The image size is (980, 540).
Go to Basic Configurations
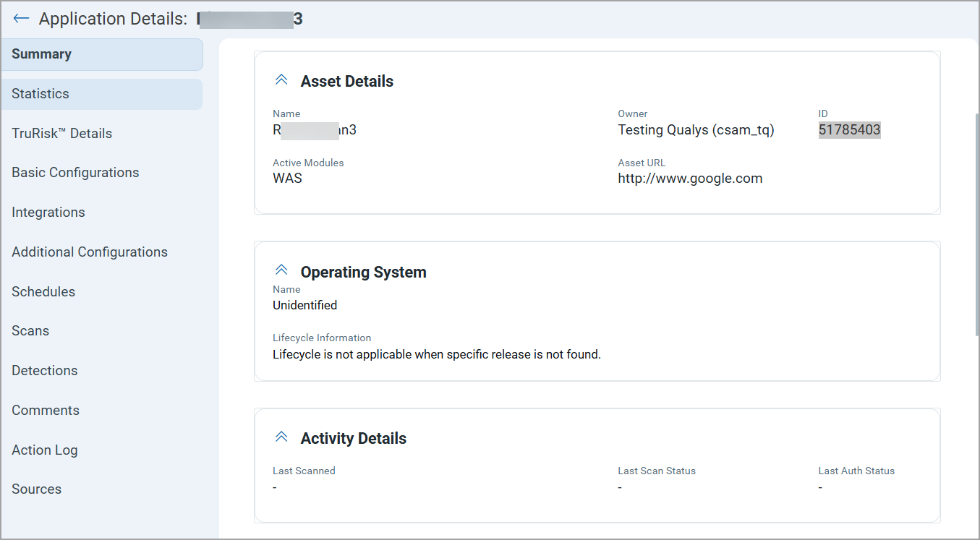(x=75, y=173)
